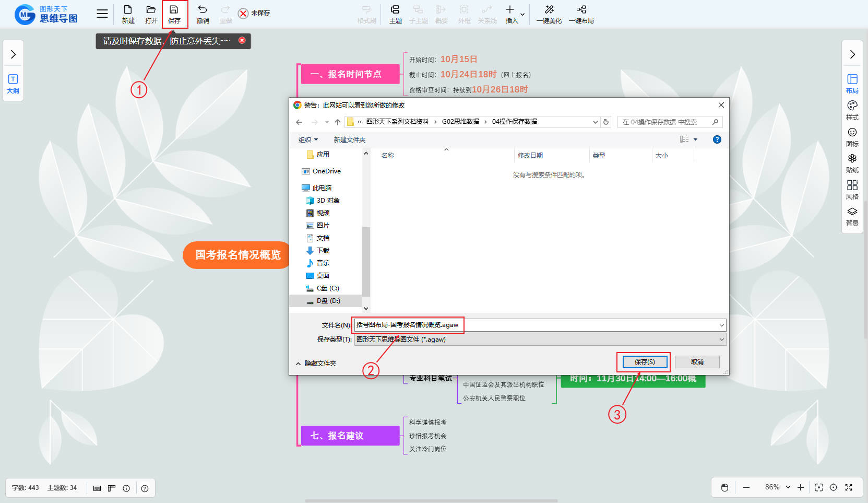Click the Save icon in top toolbar
This screenshot has width=868, height=503.
coord(174,14)
